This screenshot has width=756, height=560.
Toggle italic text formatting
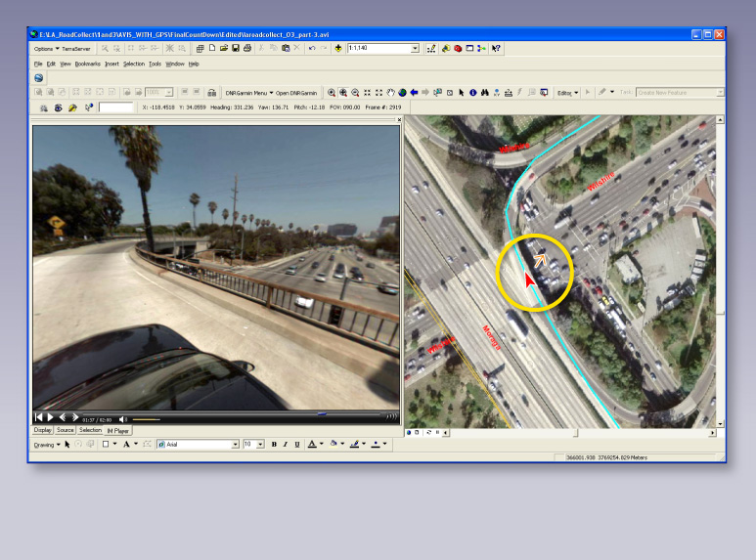pyautogui.click(x=285, y=444)
